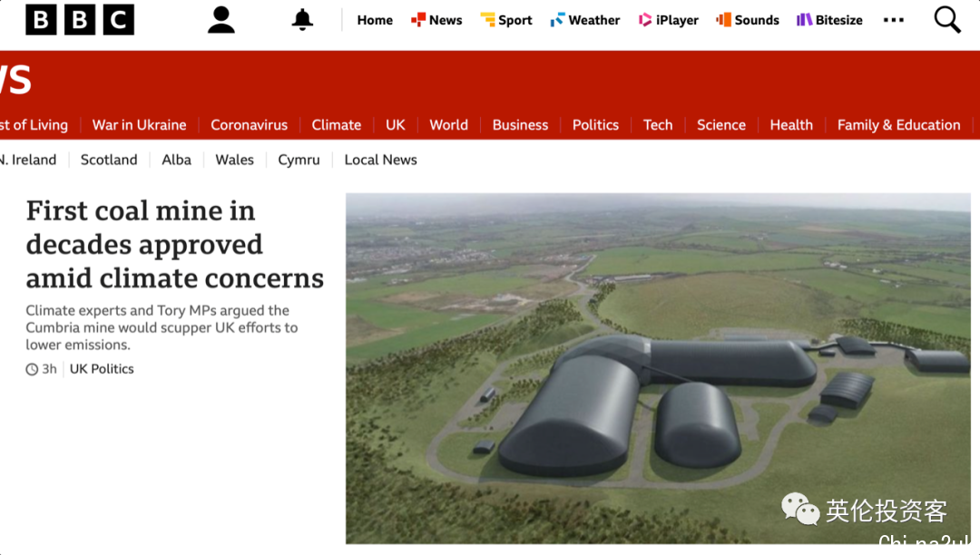Open BBC Sounds link

[748, 20]
